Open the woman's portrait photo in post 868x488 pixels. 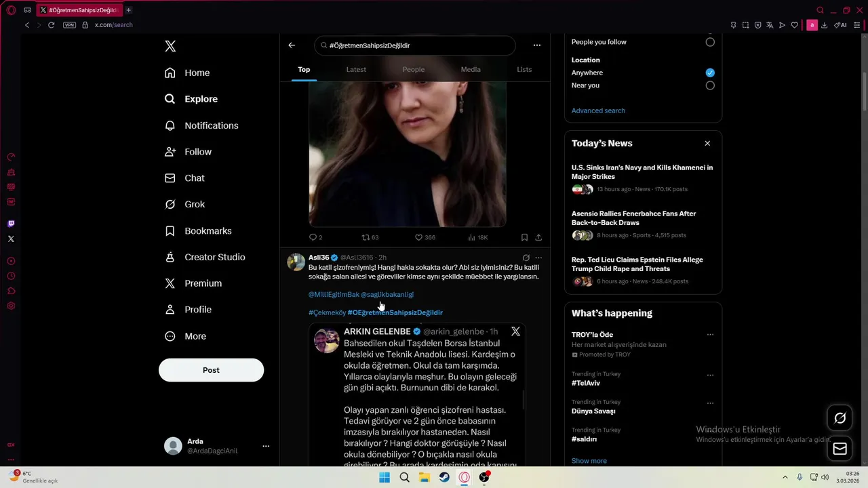click(407, 154)
